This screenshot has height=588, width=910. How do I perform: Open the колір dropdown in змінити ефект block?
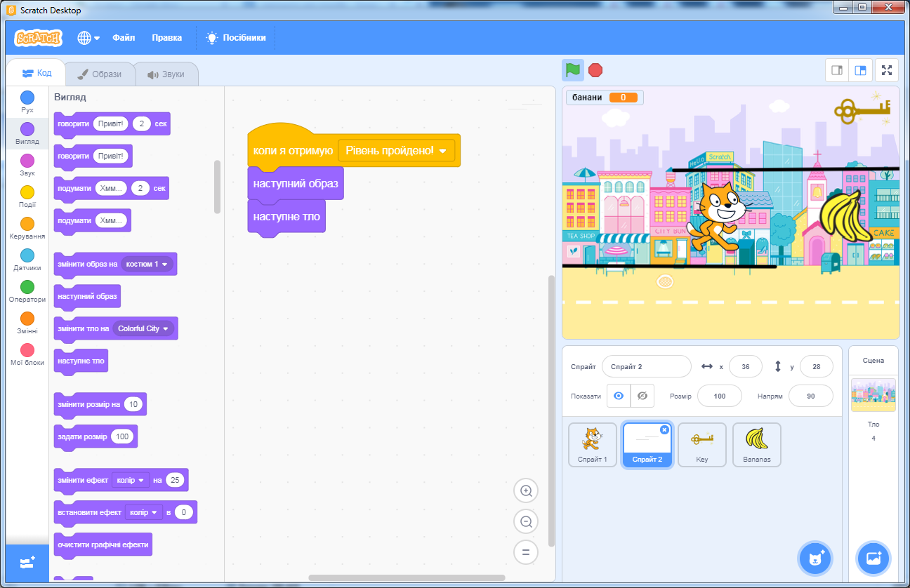pos(131,480)
